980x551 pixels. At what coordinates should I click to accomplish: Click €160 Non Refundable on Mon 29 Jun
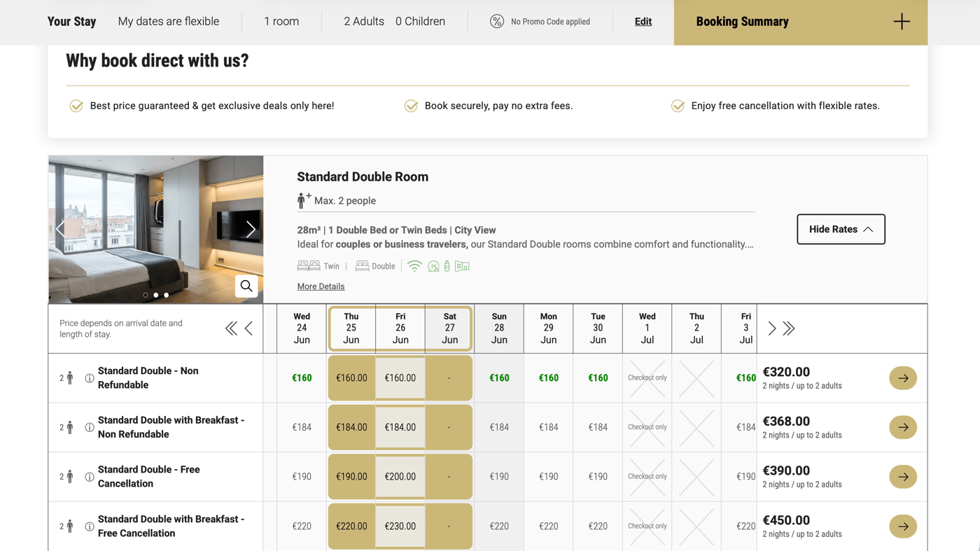[x=549, y=378]
